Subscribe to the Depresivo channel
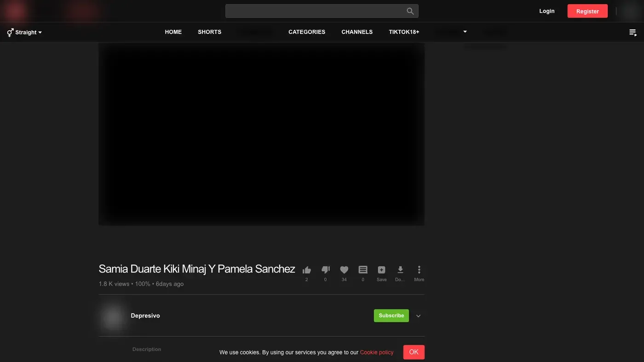Viewport: 644px width, 362px height. (x=391, y=316)
